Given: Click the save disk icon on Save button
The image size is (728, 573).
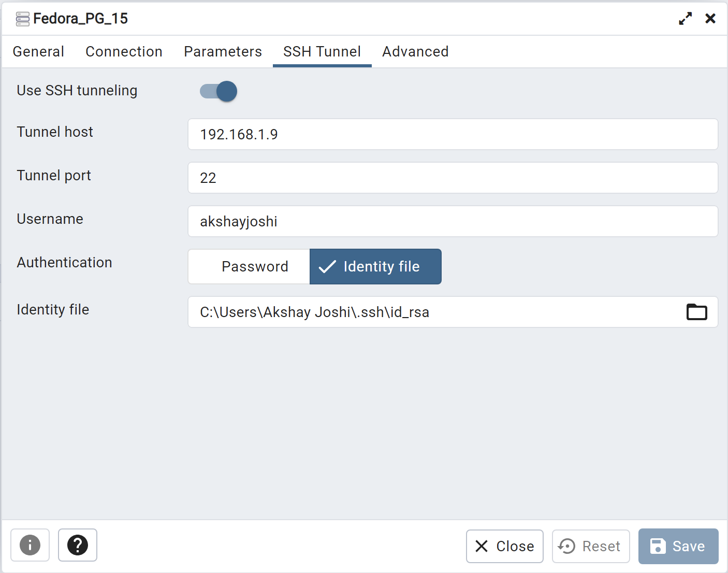Looking at the screenshot, I should point(658,546).
